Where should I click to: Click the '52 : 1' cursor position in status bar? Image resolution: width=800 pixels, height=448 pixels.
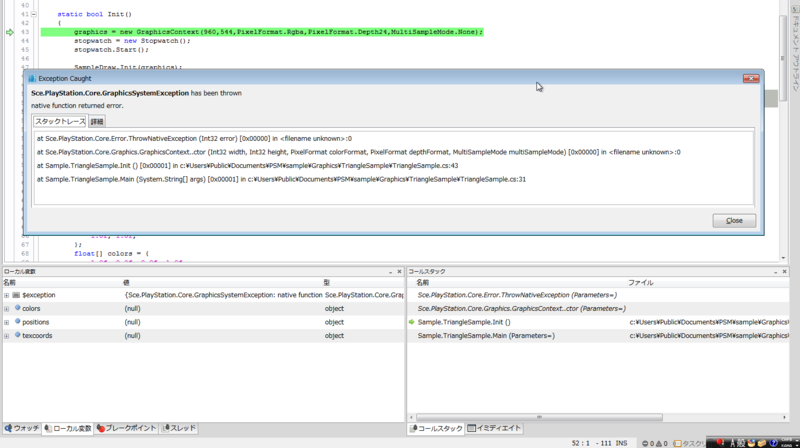pos(581,443)
